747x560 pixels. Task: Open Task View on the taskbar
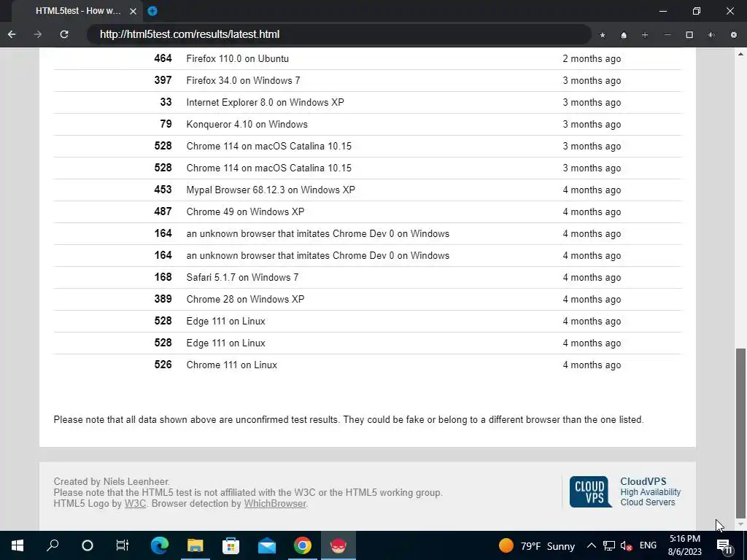[x=123, y=545]
